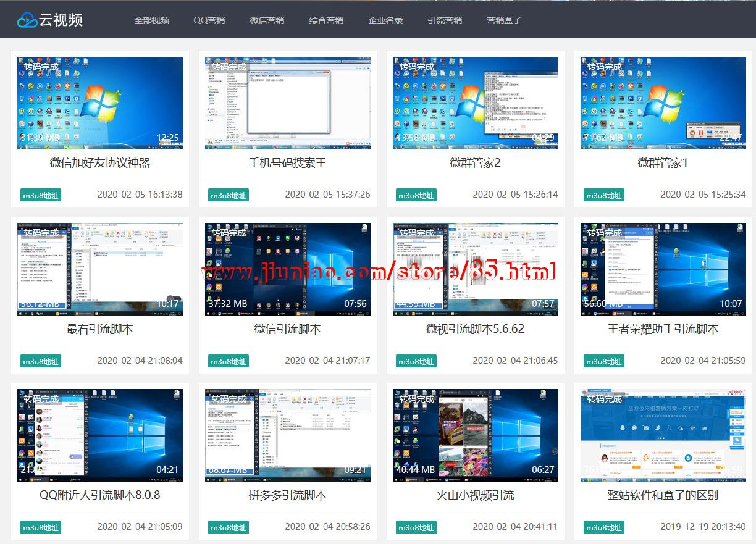Click the timestamp 2020-02-04 21:06:45
The height and width of the screenshot is (544, 756).
click(x=515, y=360)
